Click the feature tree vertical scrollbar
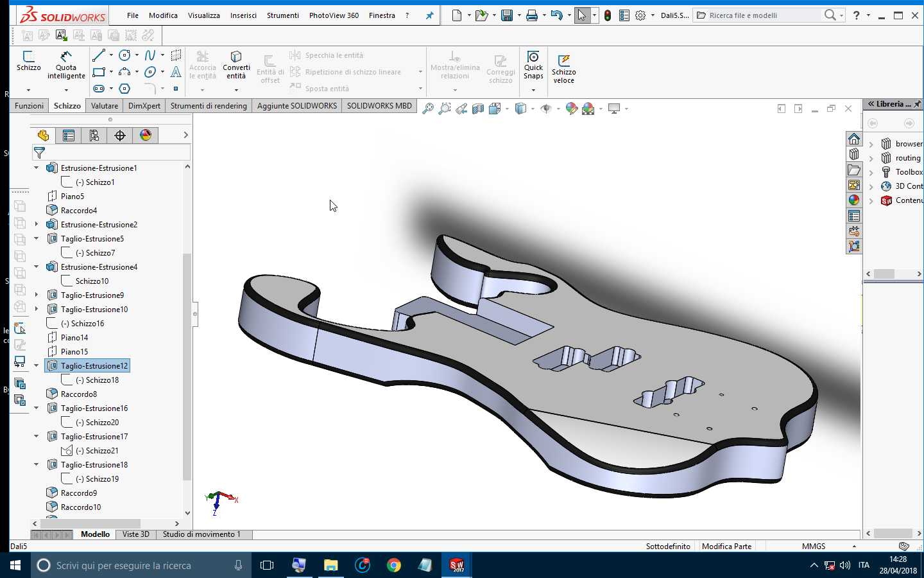This screenshot has height=578, width=924. point(187,367)
